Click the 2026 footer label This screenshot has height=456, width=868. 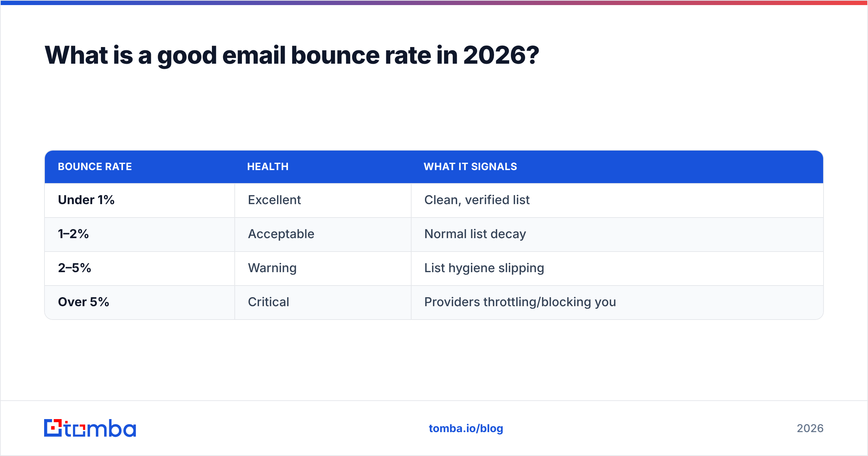coord(810,428)
